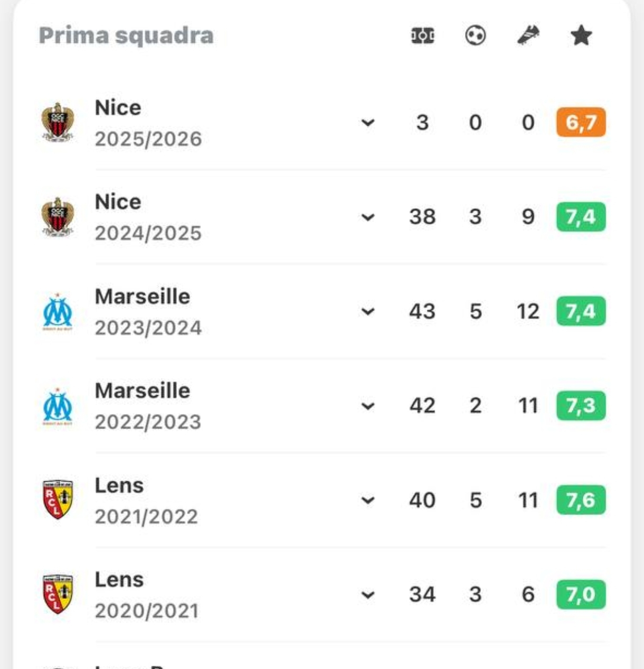Tap the Lens crest for 2021/2022
Viewport: 644px width, 669px height.
(x=58, y=500)
